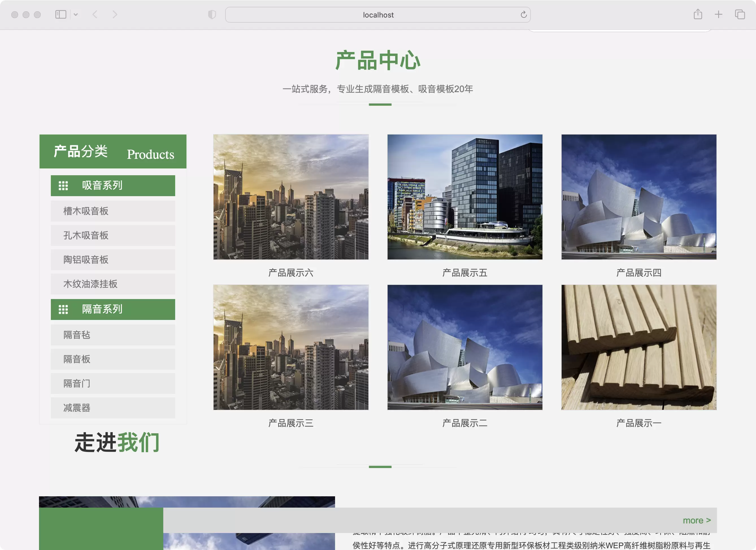Open the 隔音板 category
Screen dimensions: 756x550
click(x=113, y=359)
